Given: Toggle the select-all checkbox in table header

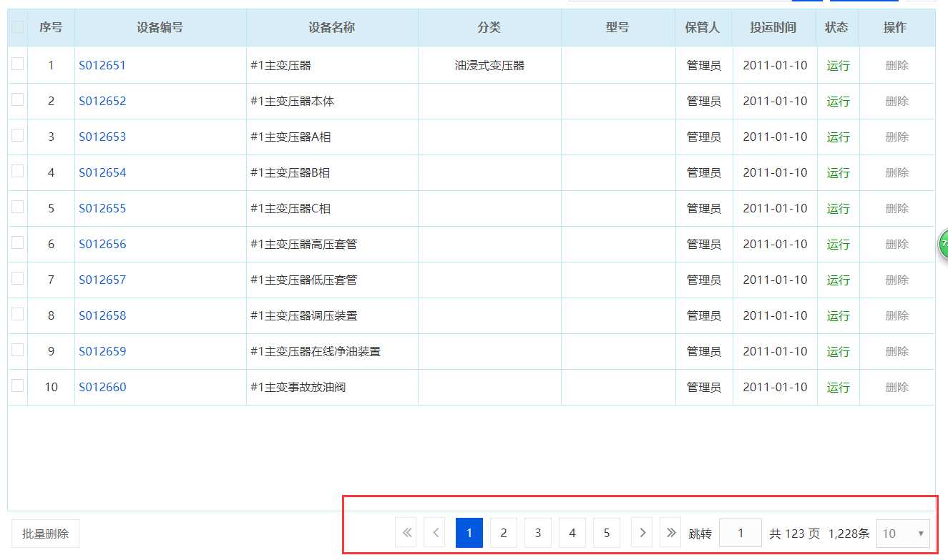Looking at the screenshot, I should [x=18, y=27].
